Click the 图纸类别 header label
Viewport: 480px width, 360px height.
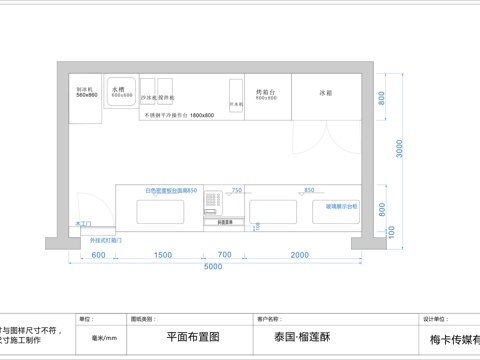(x=143, y=319)
